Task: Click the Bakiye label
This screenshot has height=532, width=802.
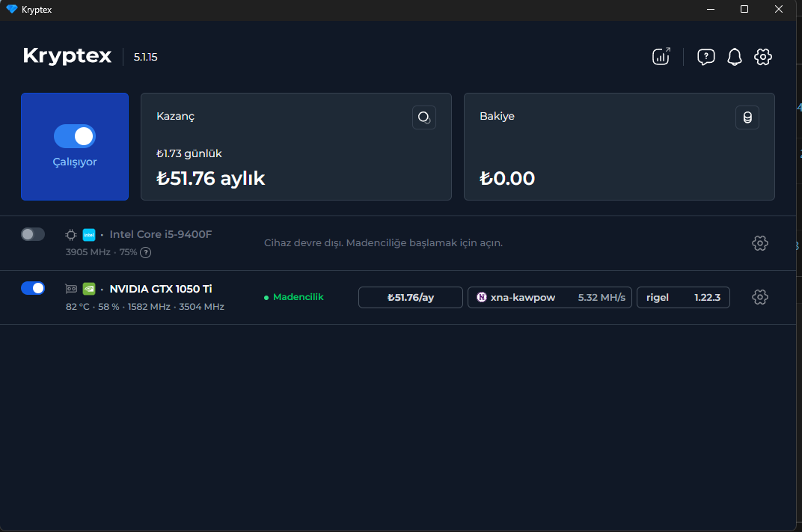Action: (x=498, y=116)
